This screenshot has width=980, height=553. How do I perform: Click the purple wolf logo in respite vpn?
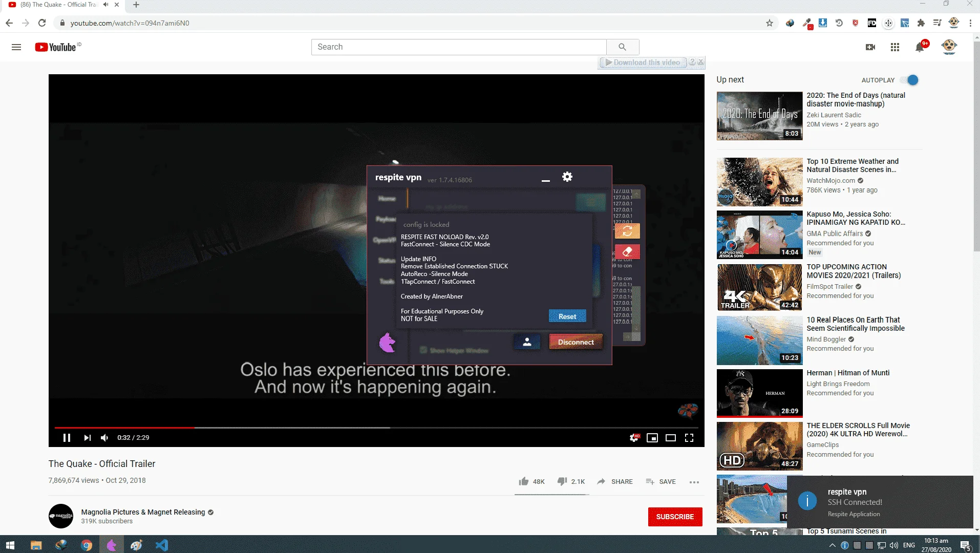(388, 343)
